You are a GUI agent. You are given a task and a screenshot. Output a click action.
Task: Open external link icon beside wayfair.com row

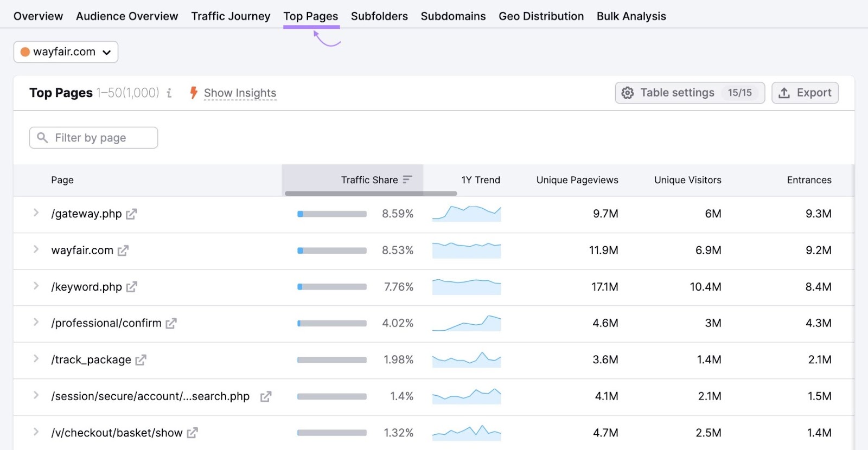[x=123, y=250]
